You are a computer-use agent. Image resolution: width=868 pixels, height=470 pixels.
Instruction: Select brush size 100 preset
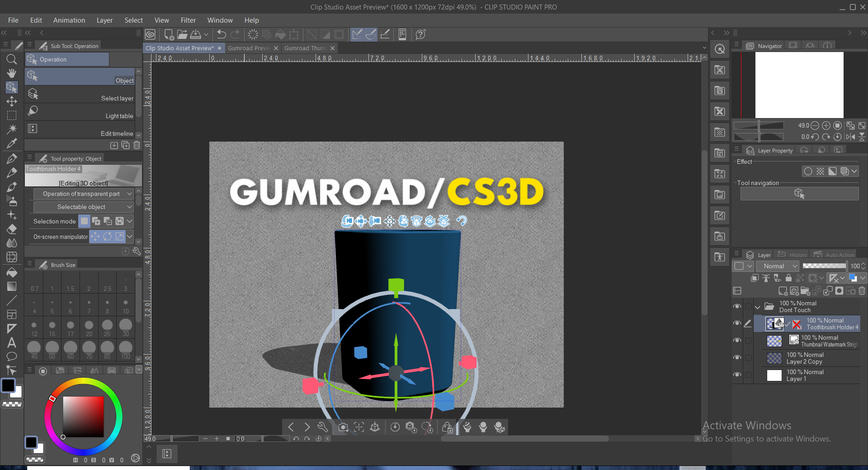pyautogui.click(x=125, y=349)
